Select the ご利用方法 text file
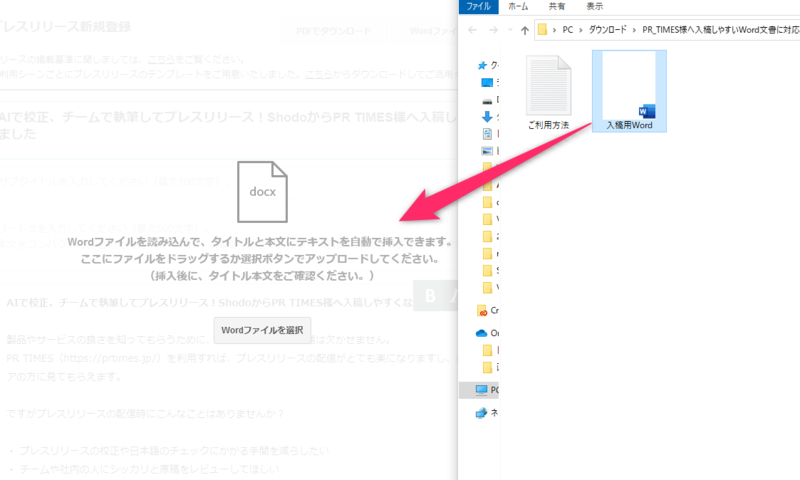The image size is (800, 480). [548, 92]
